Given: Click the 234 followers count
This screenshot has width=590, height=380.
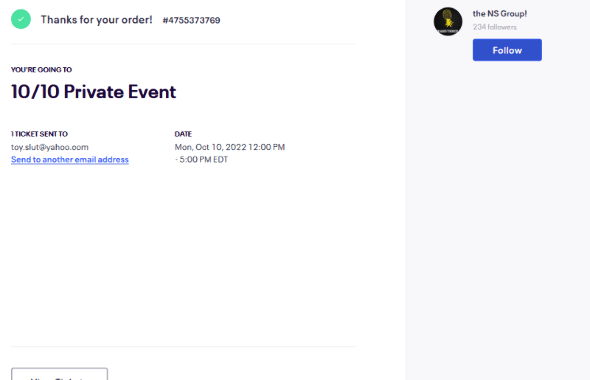Looking at the screenshot, I should coord(494,27).
